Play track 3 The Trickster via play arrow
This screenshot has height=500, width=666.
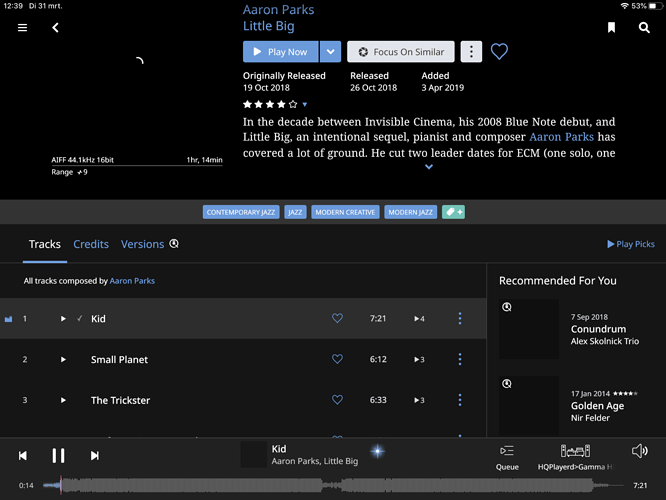[63, 400]
